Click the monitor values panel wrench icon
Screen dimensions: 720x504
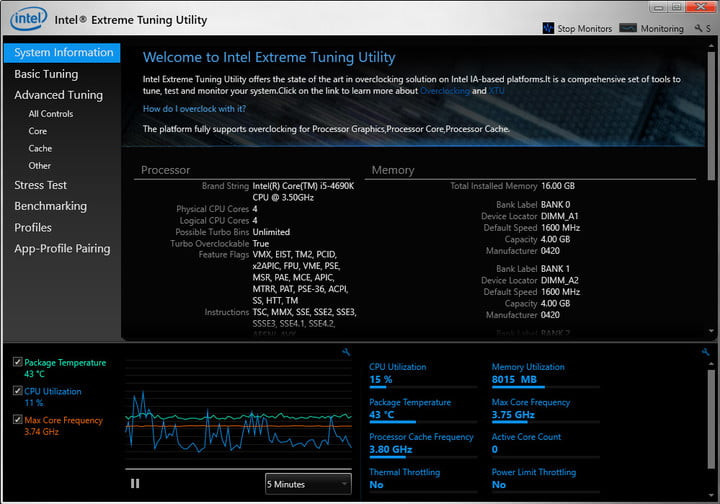point(705,352)
